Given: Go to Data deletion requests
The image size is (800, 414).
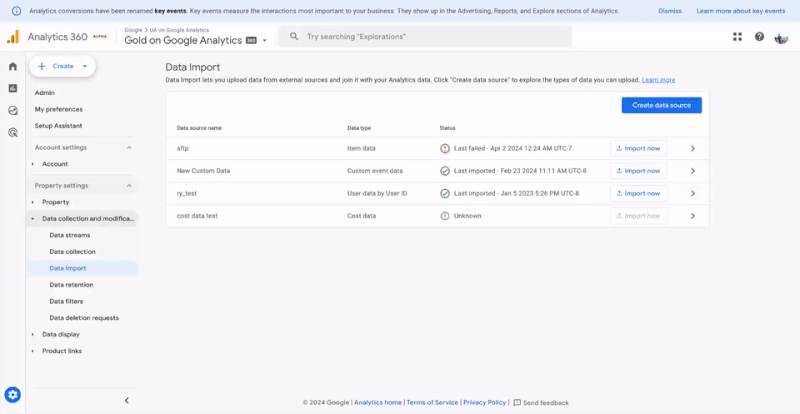Looking at the screenshot, I should coord(84,318).
